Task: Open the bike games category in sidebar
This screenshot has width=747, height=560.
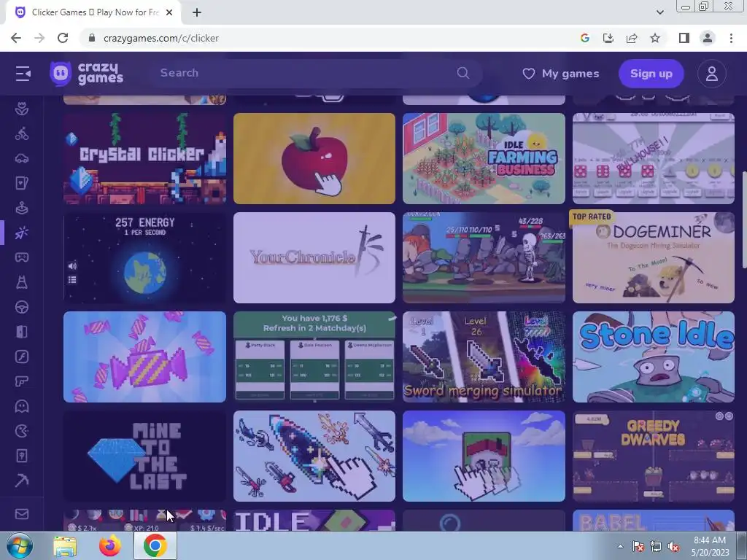Action: pyautogui.click(x=22, y=133)
